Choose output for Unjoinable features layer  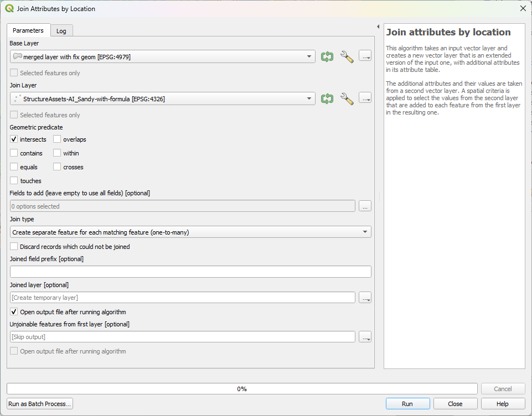[x=365, y=337]
